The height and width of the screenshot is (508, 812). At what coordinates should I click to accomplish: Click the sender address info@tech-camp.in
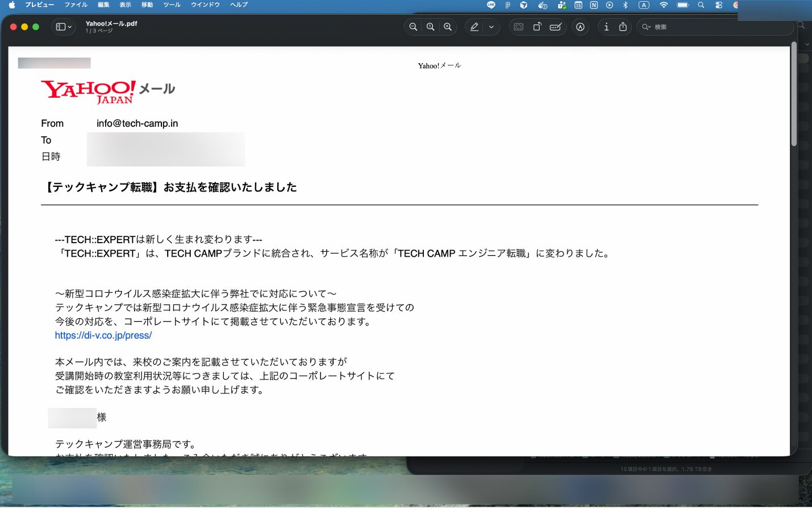[x=136, y=123]
